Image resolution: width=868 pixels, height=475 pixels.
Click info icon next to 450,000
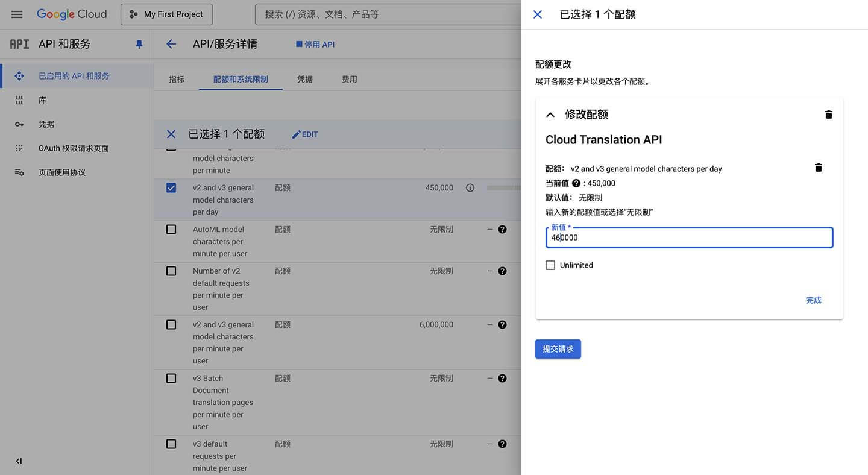coord(470,188)
